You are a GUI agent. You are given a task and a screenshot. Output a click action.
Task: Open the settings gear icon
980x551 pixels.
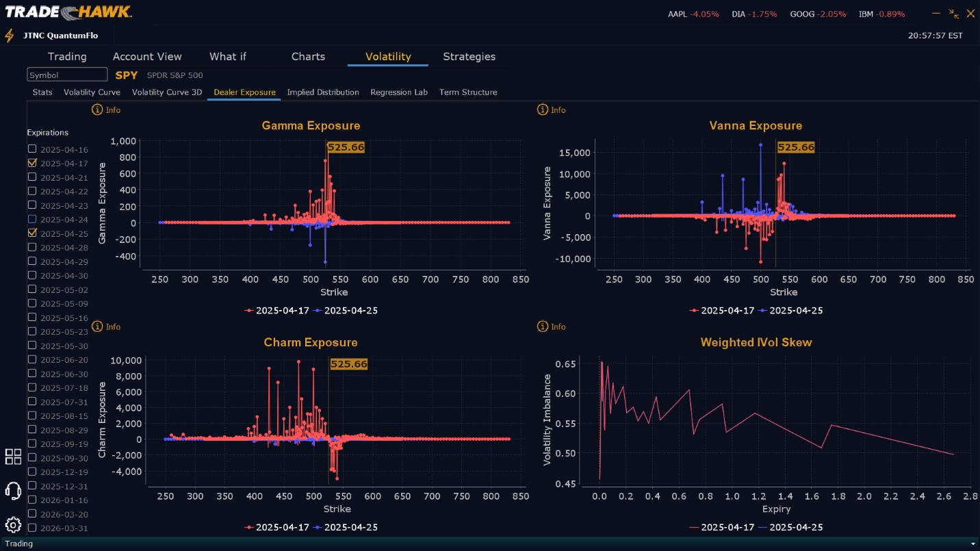pyautogui.click(x=13, y=525)
